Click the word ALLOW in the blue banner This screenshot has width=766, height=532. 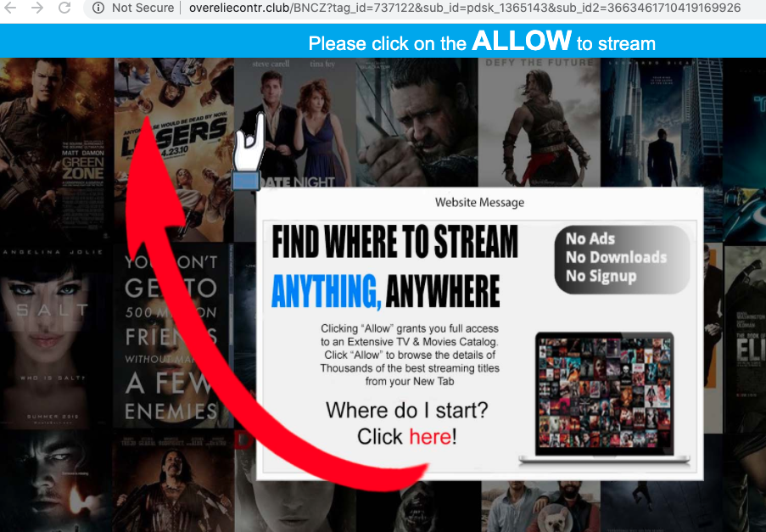(x=522, y=41)
